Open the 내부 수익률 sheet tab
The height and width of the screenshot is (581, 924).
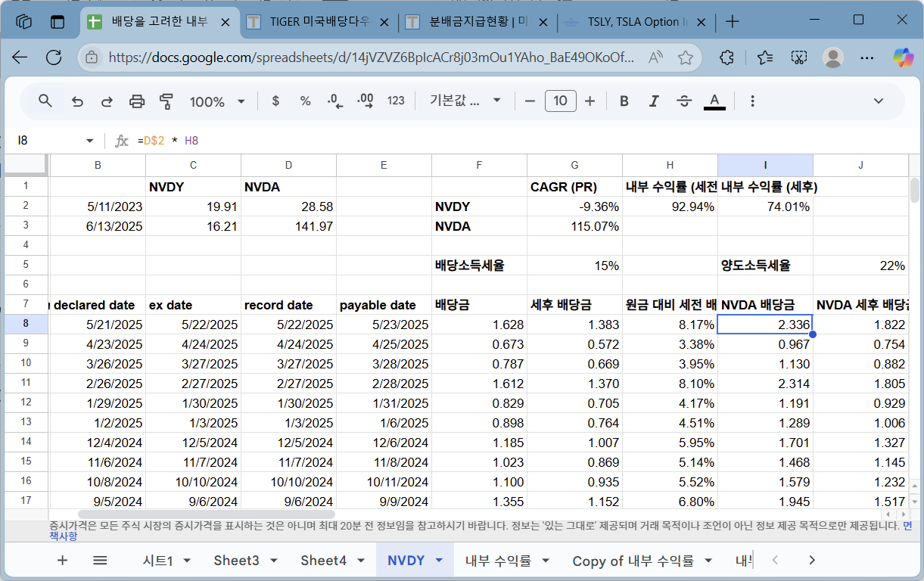click(x=498, y=561)
